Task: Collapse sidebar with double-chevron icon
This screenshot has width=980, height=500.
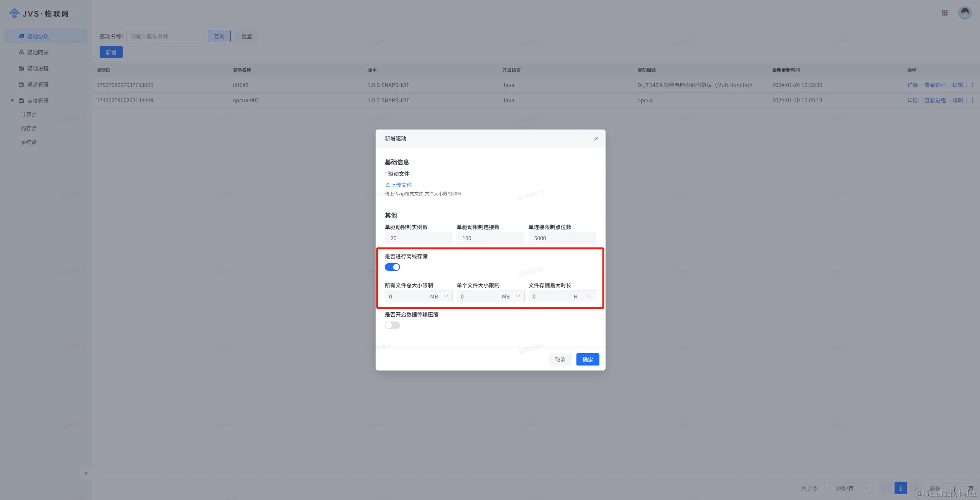Action: 86,473
